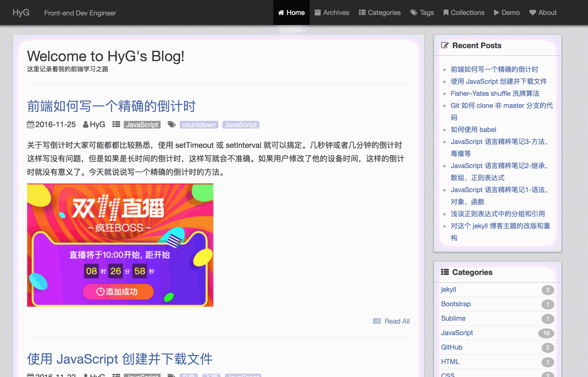The height and width of the screenshot is (377, 588).
Task: Open recent post 如何使用 babel
Action: click(x=473, y=130)
